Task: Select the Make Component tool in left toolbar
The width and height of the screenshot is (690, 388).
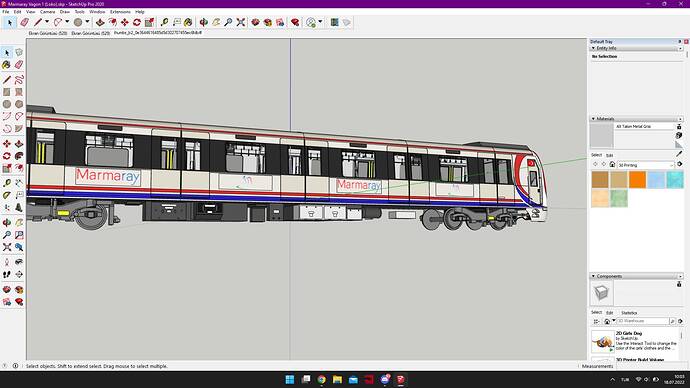Action: [19, 52]
